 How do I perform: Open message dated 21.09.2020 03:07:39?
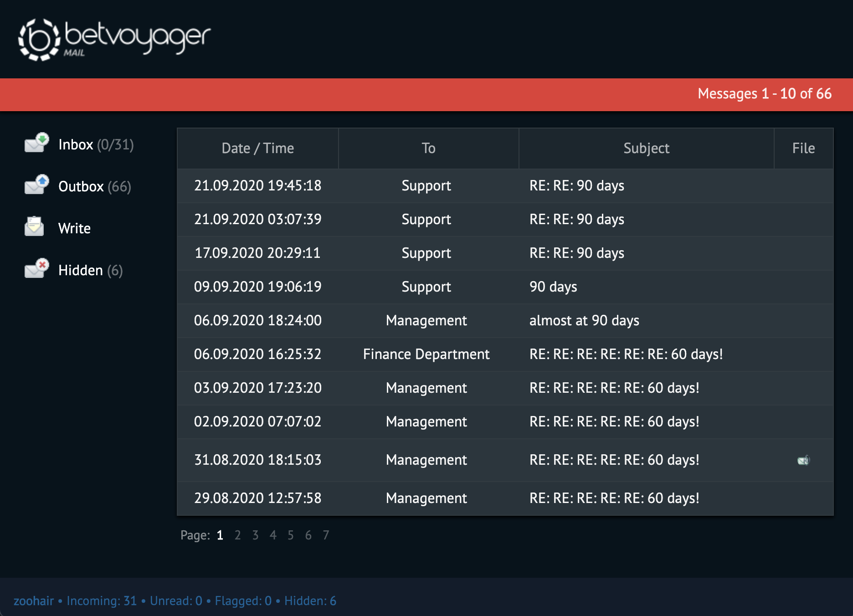tap(505, 220)
